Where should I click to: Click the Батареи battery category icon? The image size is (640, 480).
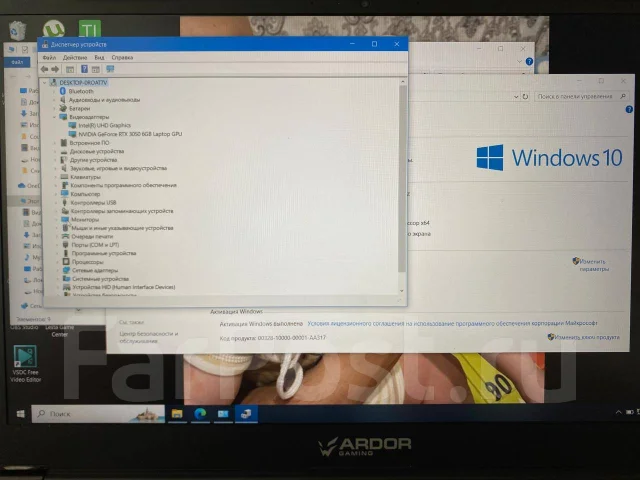63,108
